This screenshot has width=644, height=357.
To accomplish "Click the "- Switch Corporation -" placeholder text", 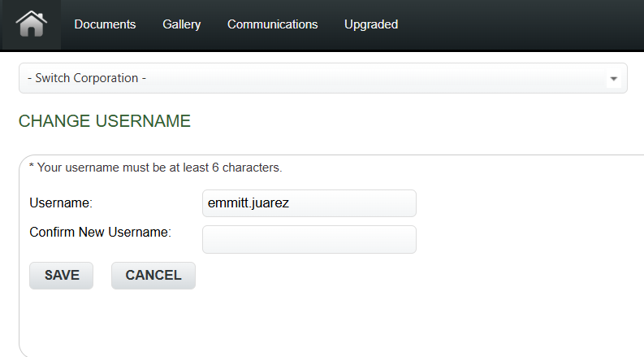I will click(x=87, y=78).
